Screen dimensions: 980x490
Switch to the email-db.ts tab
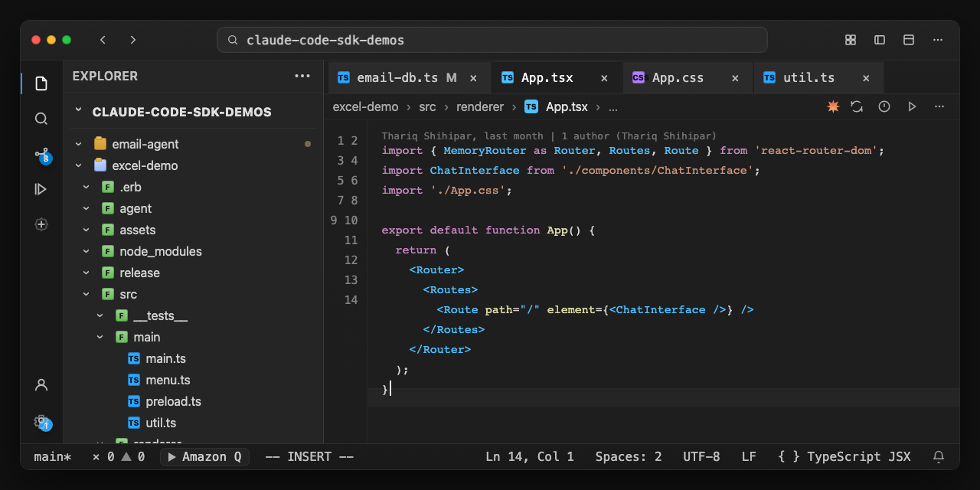tap(397, 78)
